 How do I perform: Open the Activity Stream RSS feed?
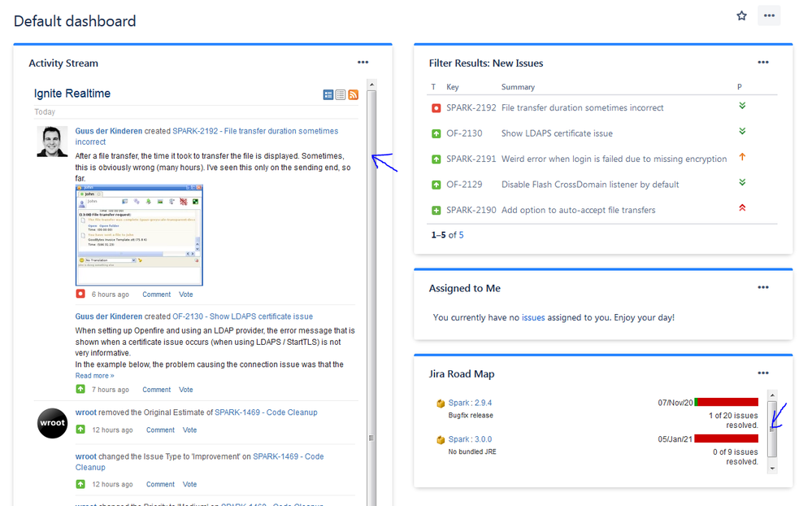(354, 94)
